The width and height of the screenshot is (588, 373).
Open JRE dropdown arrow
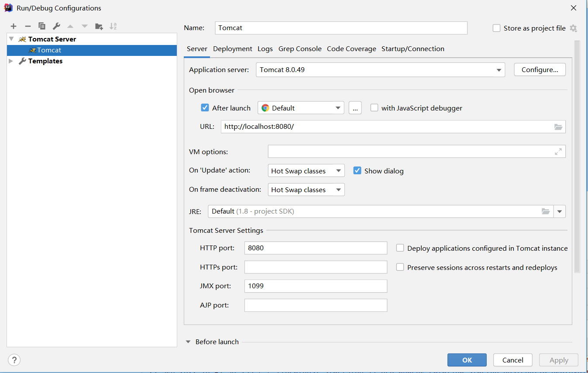tap(560, 211)
